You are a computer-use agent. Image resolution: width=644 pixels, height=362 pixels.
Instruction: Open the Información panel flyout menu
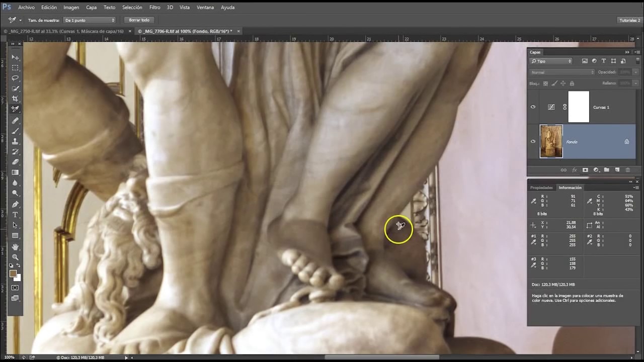[x=637, y=188]
